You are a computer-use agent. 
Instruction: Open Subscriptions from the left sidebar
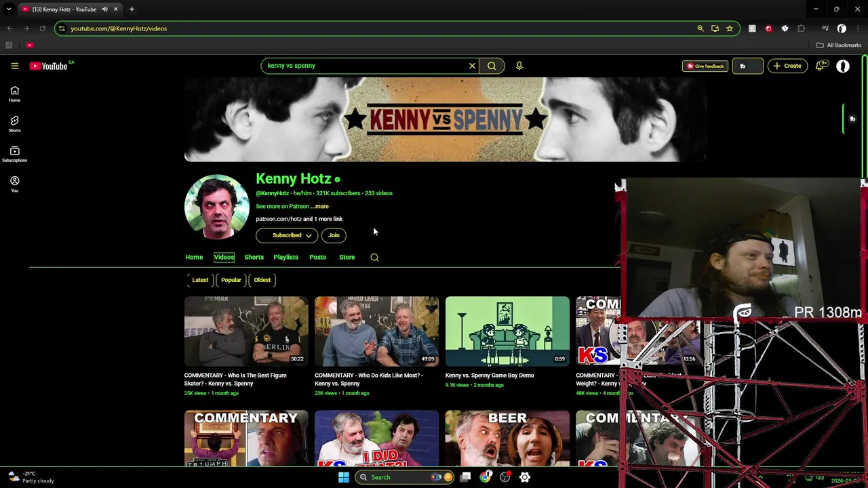pyautogui.click(x=14, y=154)
